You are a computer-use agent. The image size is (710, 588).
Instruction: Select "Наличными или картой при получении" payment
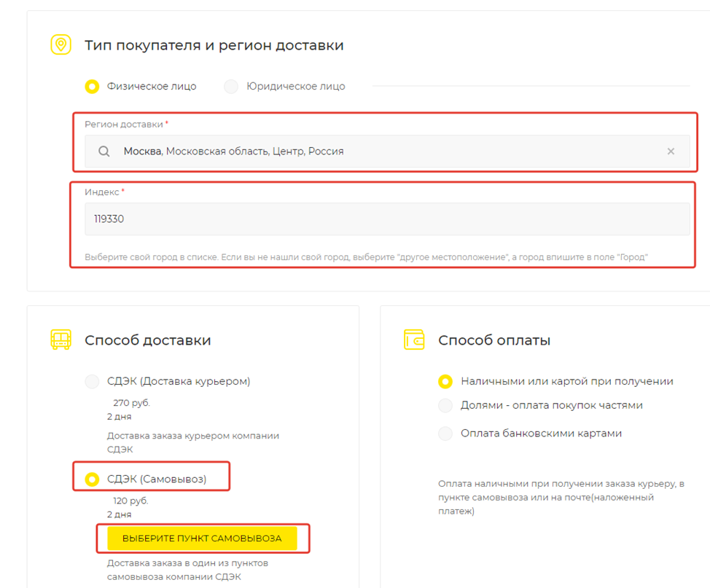[x=445, y=381]
